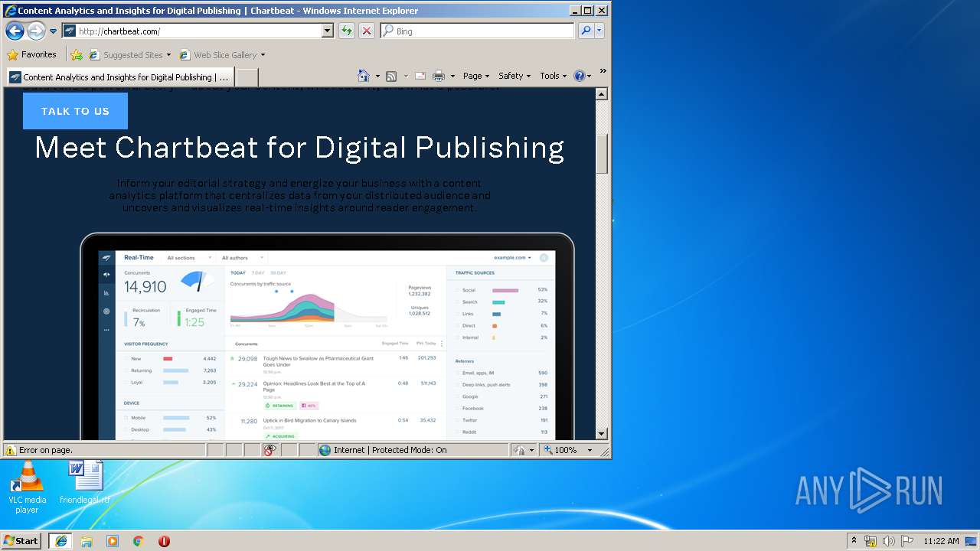Open the Windows Media Player taskbar icon
The image size is (980, 551).
113,541
